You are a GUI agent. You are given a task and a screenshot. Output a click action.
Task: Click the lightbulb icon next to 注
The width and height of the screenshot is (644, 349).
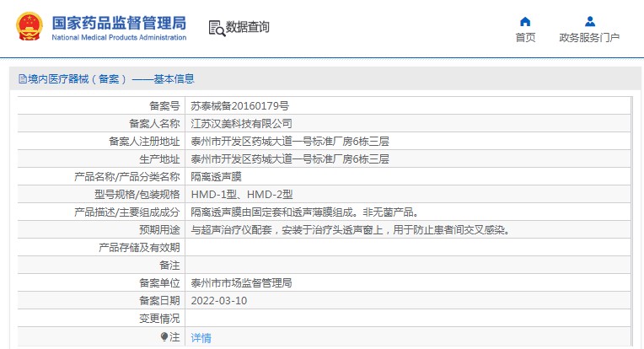click(164, 337)
